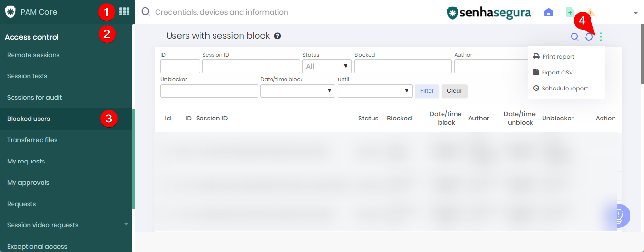Image resolution: width=644 pixels, height=252 pixels.
Task: Select Blocked users in the sidebar
Action: coord(29,119)
